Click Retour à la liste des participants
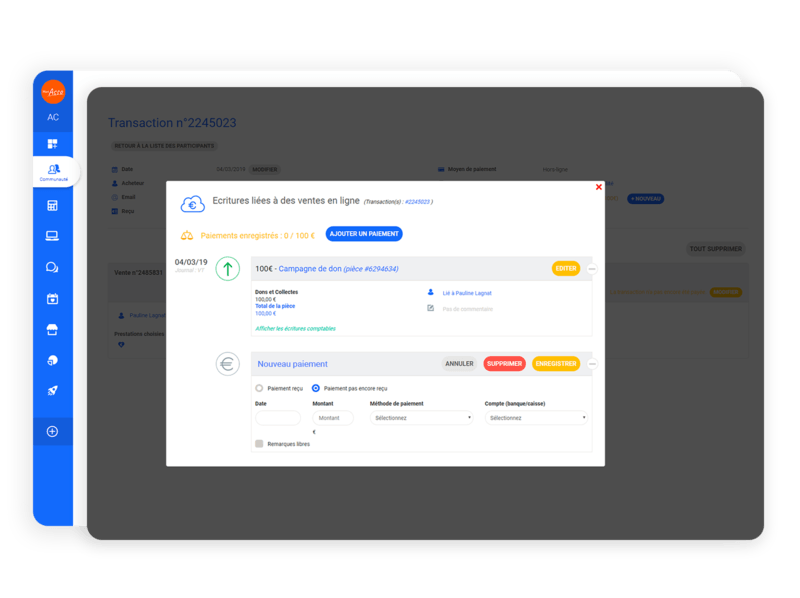The image size is (800, 598). tap(164, 146)
